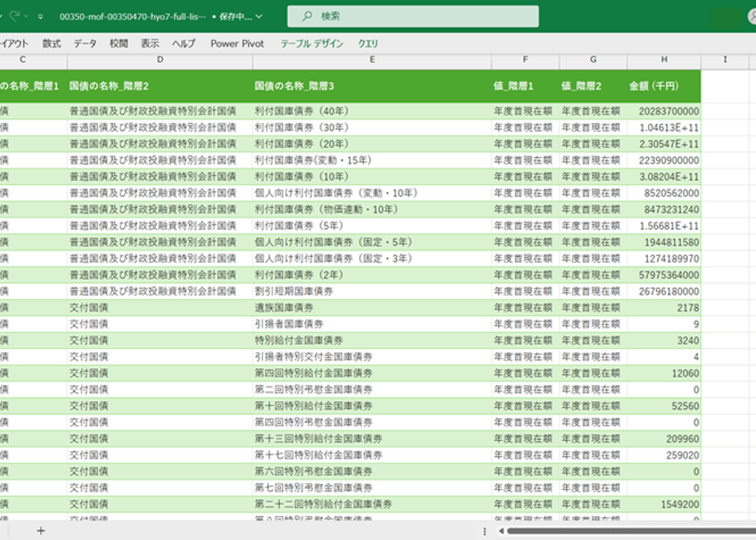Image resolution: width=756 pixels, height=540 pixels.
Task: Select column D header
Action: 160,60
